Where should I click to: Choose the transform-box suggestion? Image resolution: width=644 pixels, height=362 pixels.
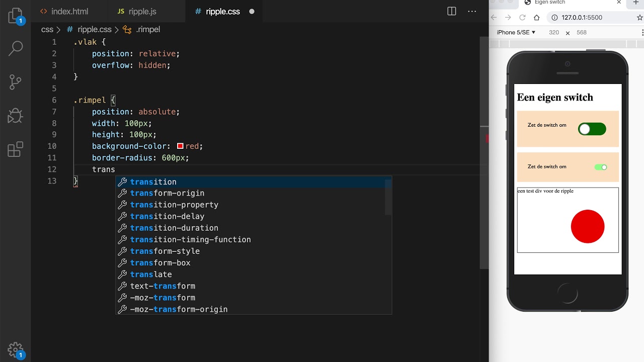[254, 263]
